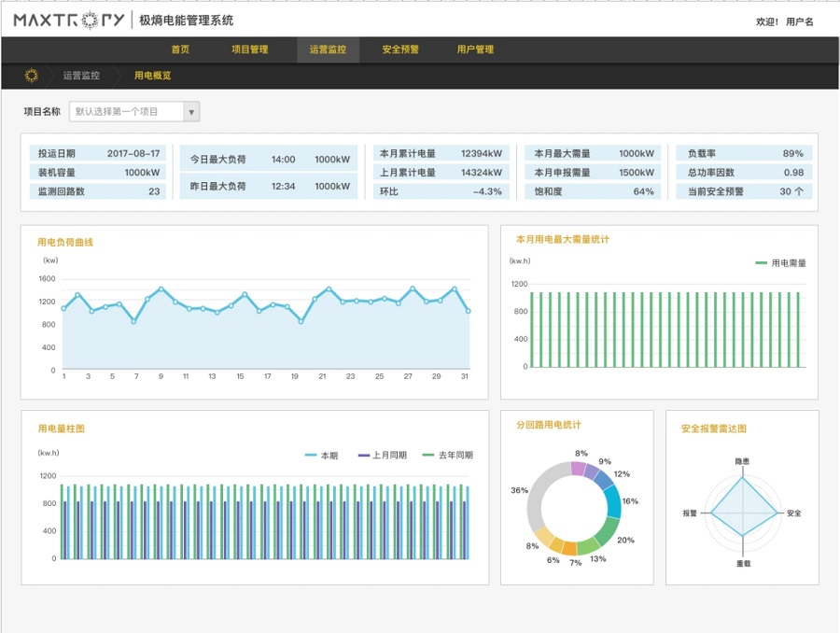Click 本月最大需量 1000kW row
Viewport: 840px width, 633px height.
[x=593, y=153]
